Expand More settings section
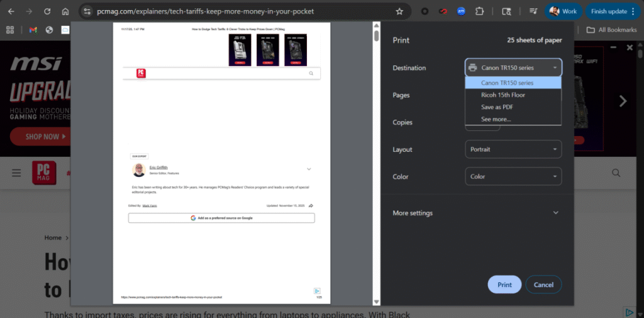Viewport: 644px width, 318px height. [x=475, y=213]
